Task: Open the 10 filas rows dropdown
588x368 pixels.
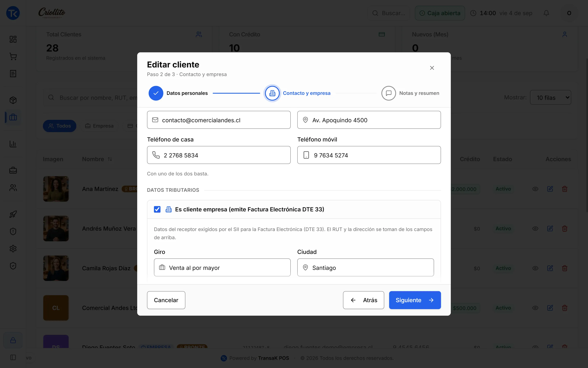Action: pyautogui.click(x=551, y=98)
